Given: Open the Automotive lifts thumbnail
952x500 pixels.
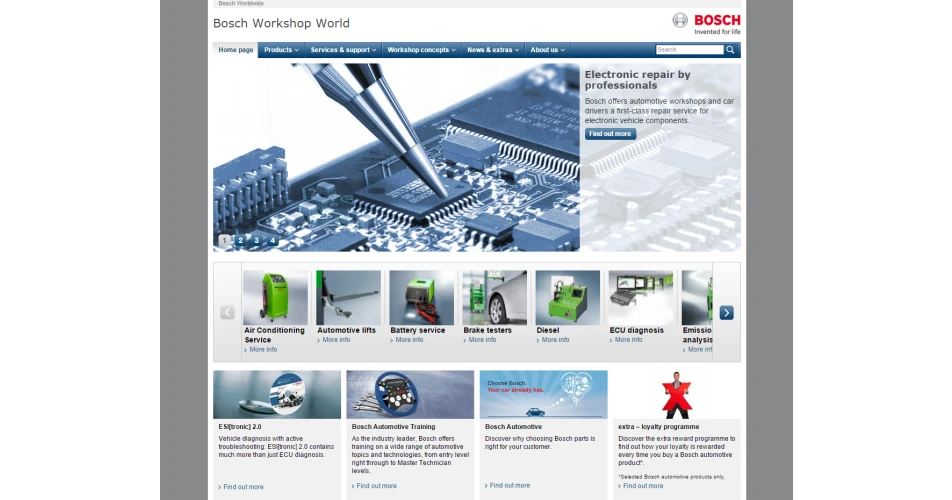Looking at the screenshot, I should [348, 297].
